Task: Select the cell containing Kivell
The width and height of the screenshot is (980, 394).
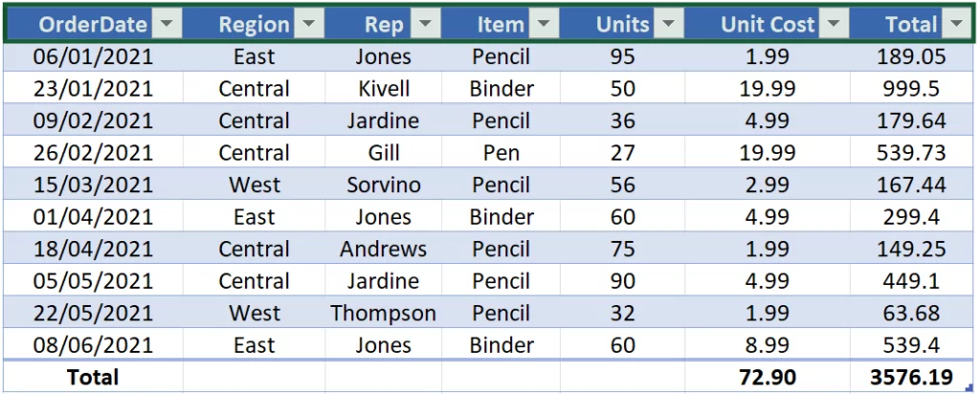Action: tap(384, 89)
